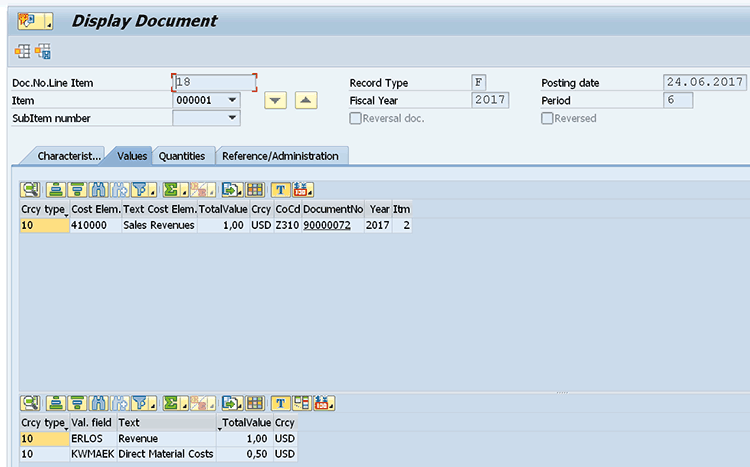Screen dimensions: 750x467
Task: Click the Details icon in upper table toolbar
Action: pyautogui.click(x=30, y=189)
